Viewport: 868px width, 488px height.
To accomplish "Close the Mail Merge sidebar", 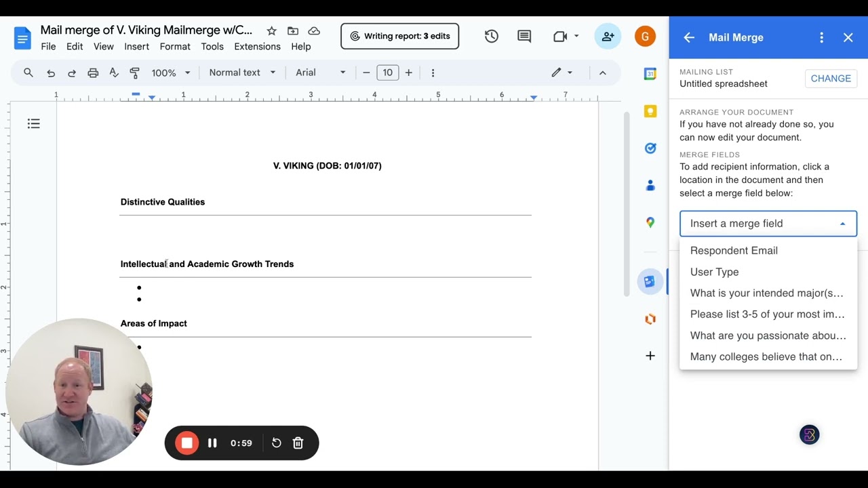I will coord(848,38).
